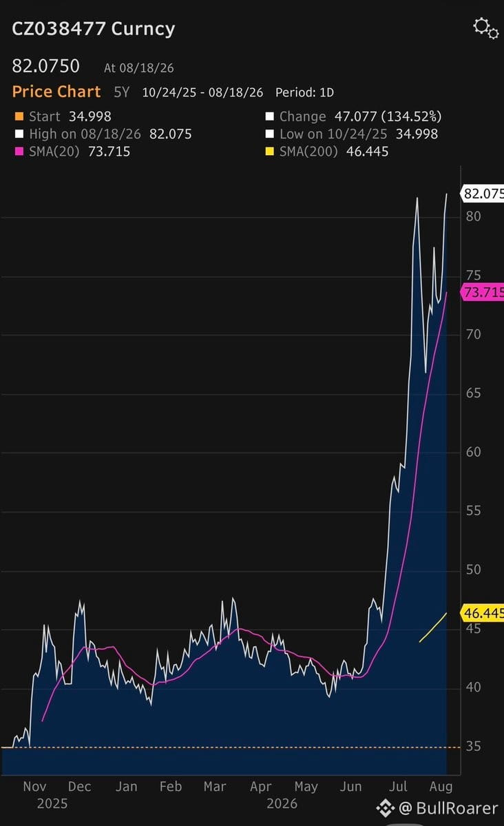
Task: Click the 60 axis label
Action: coord(474,452)
